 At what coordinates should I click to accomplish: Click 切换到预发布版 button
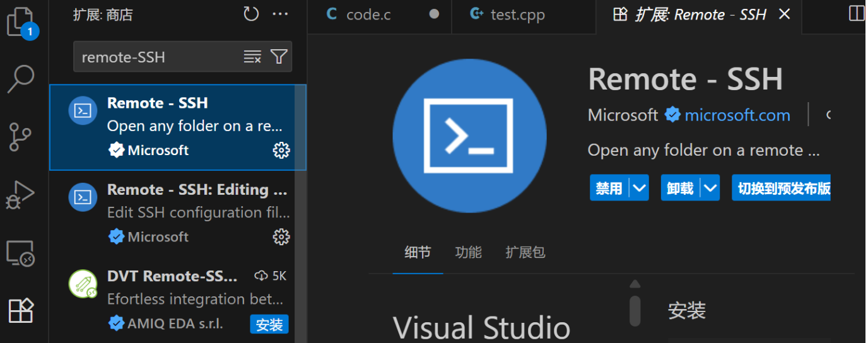point(782,188)
